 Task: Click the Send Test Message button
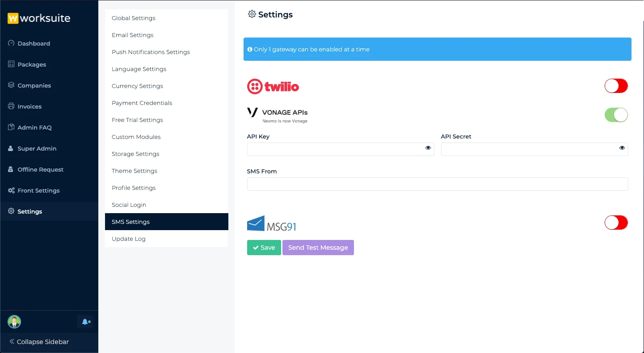[x=318, y=248]
